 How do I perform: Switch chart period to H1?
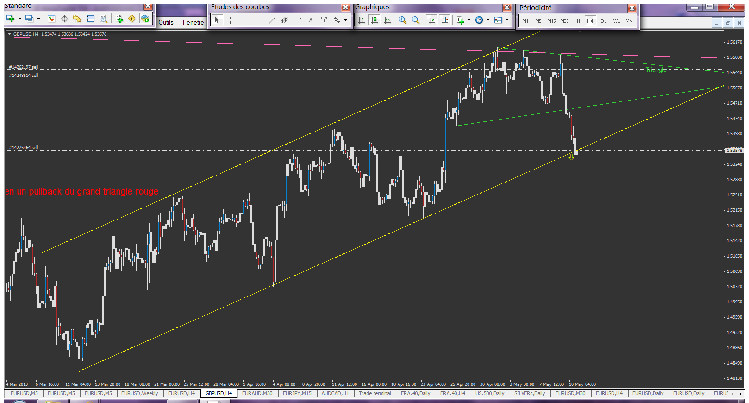tap(578, 21)
